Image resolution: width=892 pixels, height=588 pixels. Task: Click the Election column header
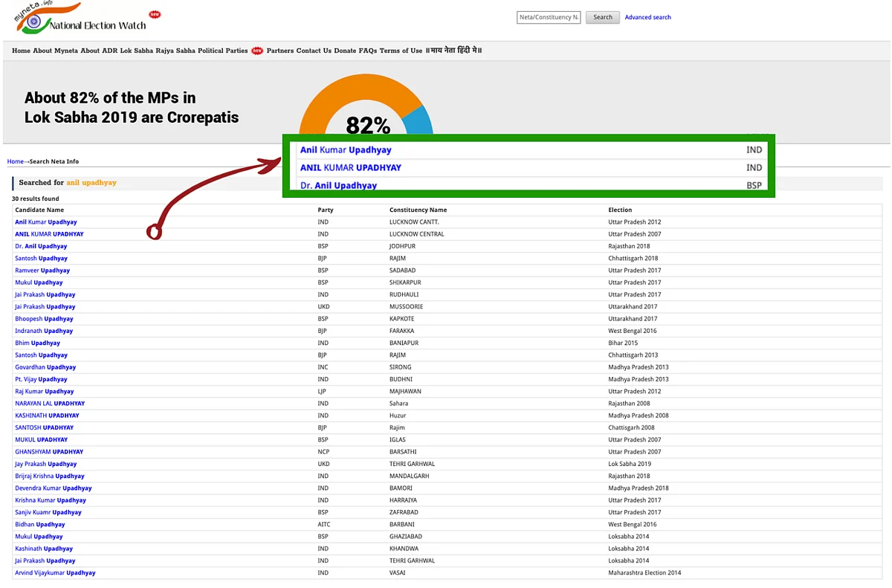tap(620, 210)
